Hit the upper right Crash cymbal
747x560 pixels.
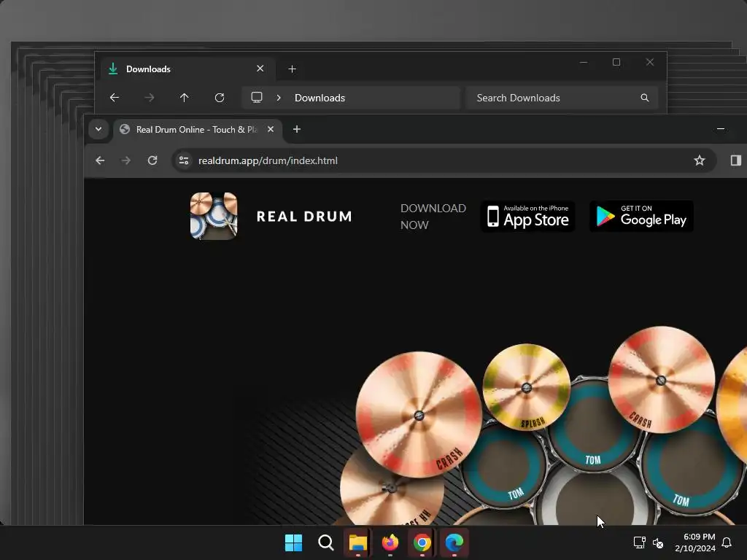pos(661,379)
